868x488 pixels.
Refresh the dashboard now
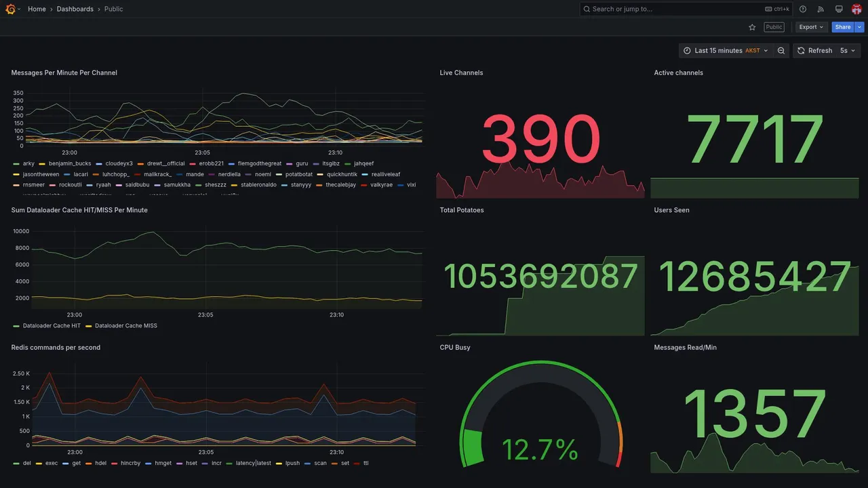814,51
